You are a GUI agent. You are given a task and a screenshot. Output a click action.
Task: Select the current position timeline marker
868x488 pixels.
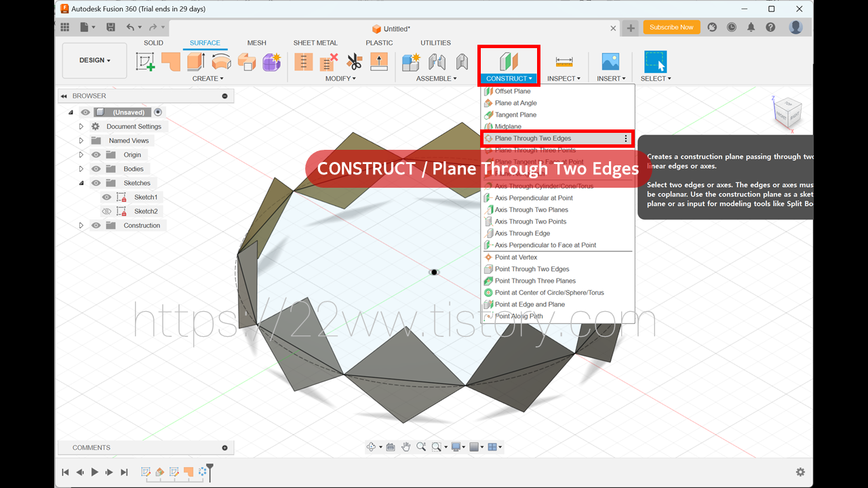pyautogui.click(x=210, y=471)
